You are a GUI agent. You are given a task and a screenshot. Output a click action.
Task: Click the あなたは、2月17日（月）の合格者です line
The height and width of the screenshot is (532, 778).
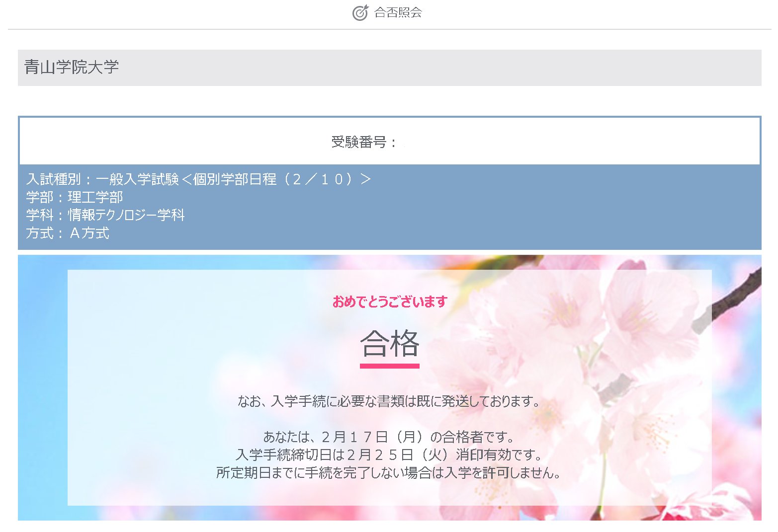point(389,437)
